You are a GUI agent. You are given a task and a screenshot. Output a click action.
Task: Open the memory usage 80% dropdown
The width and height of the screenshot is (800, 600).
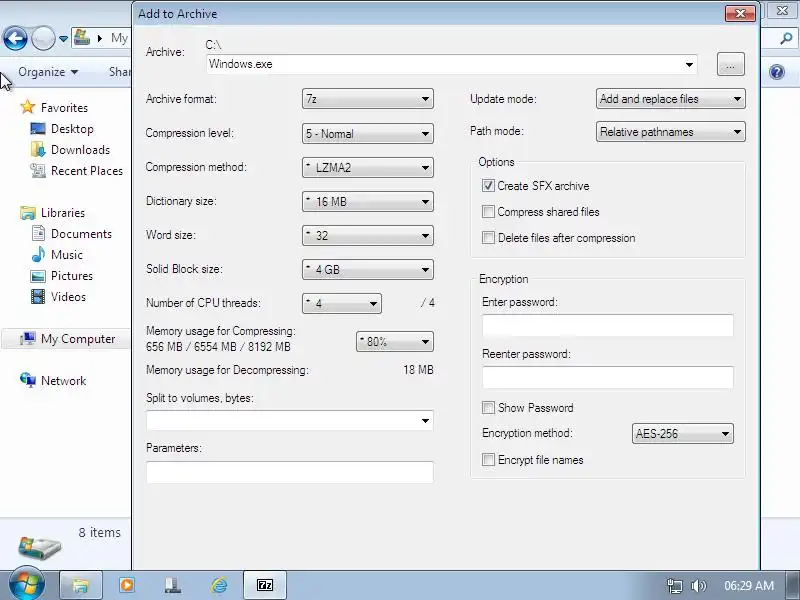point(394,342)
